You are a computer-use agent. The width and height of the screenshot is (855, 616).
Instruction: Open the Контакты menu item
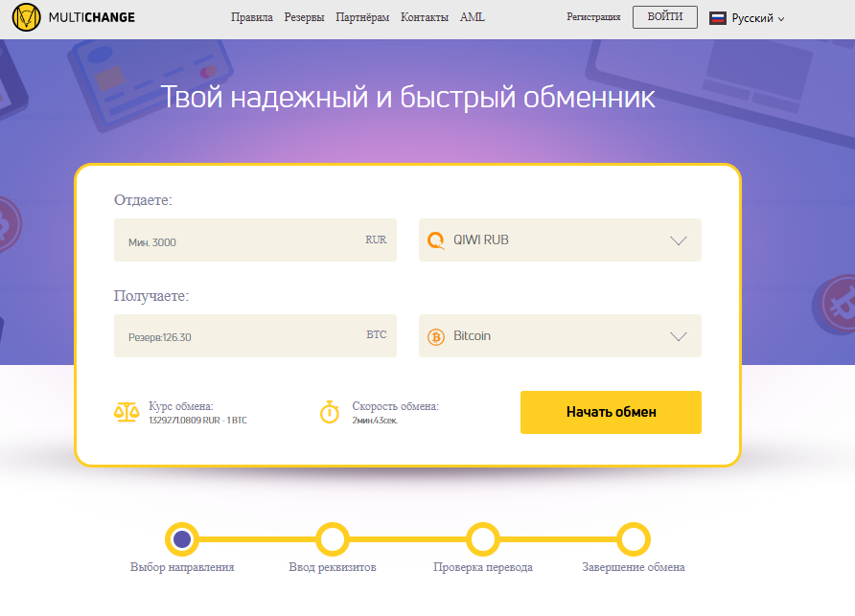click(x=425, y=17)
